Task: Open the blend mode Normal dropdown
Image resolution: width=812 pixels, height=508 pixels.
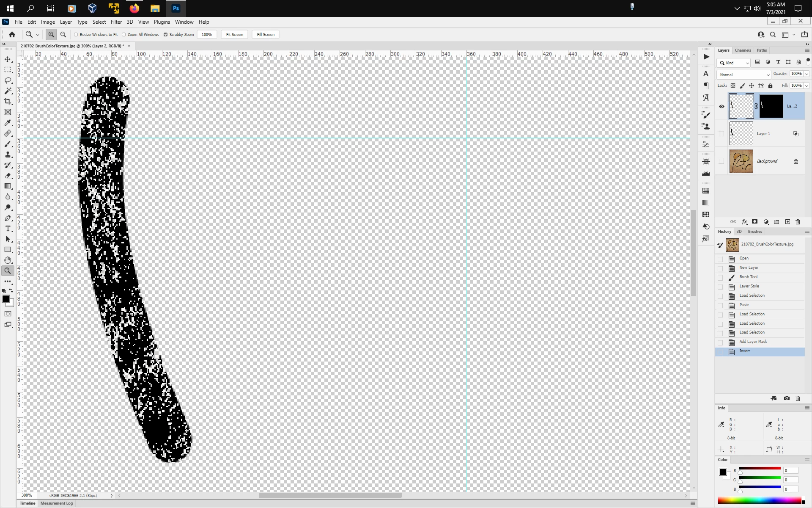Action: coord(743,75)
